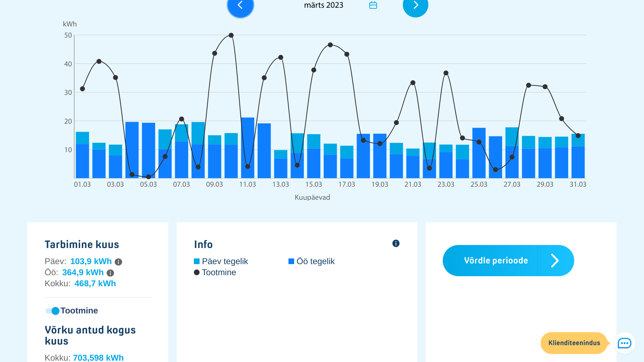The image size is (644, 362).
Task: Open the chat bubble icon
Action: point(624,343)
